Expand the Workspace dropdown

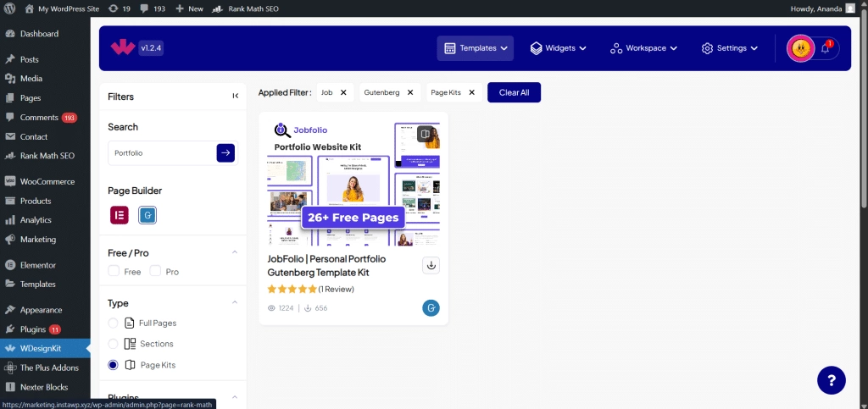(644, 48)
